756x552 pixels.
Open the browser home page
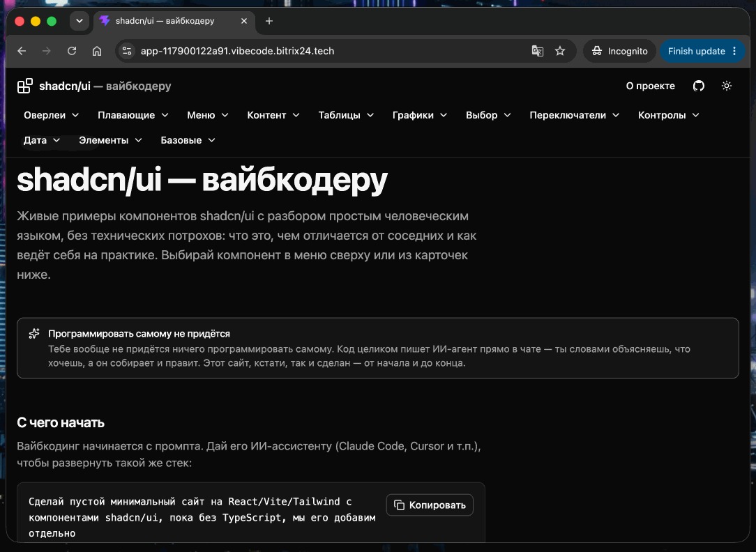click(x=97, y=51)
